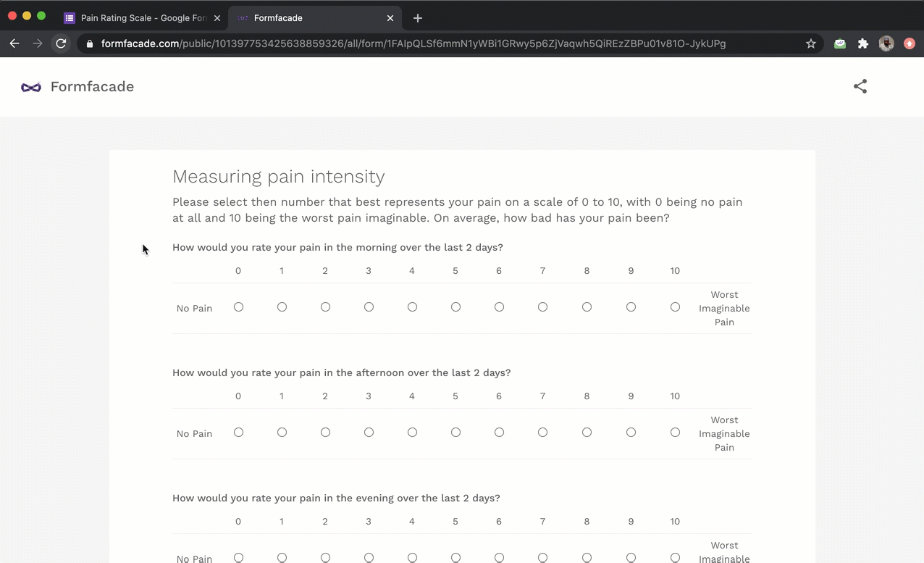Choose rating 8 for afternoon pain
This screenshot has height=563, width=924.
pyautogui.click(x=587, y=433)
